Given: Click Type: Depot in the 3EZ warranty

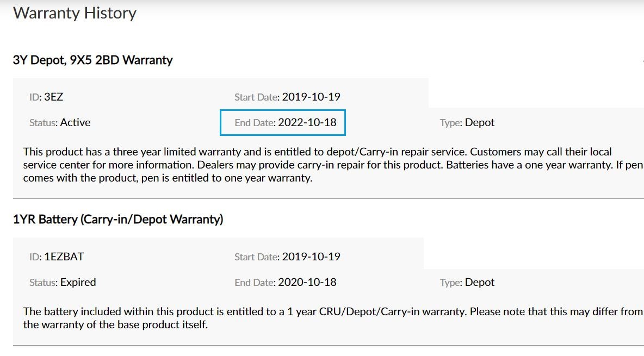Looking at the screenshot, I should (x=467, y=122).
